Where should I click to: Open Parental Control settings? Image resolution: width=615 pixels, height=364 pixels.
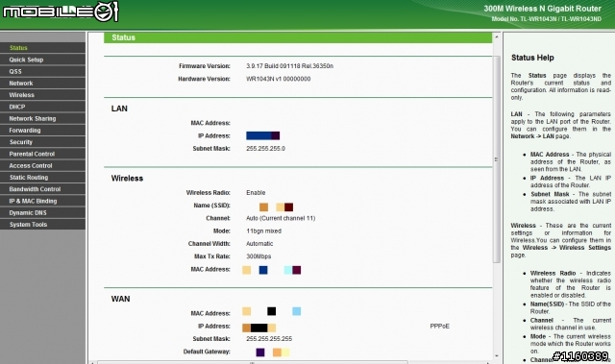pos(42,154)
